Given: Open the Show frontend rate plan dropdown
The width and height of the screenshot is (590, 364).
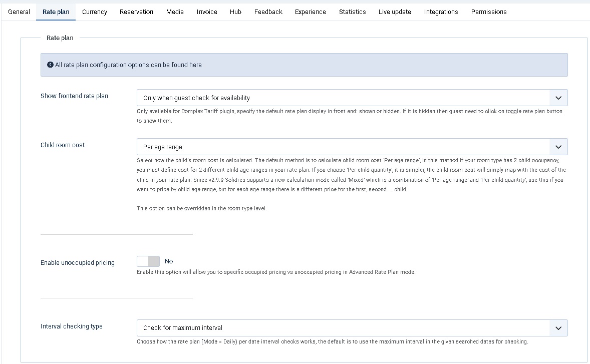Looking at the screenshot, I should tap(352, 98).
